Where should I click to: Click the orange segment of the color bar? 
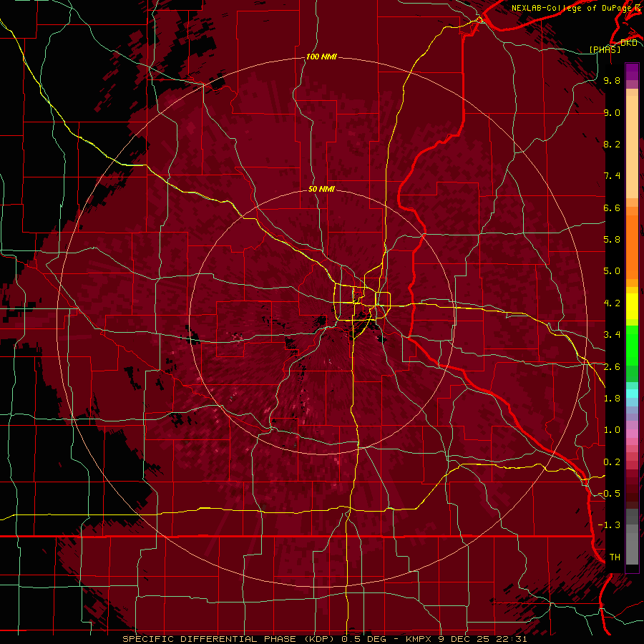click(632, 246)
